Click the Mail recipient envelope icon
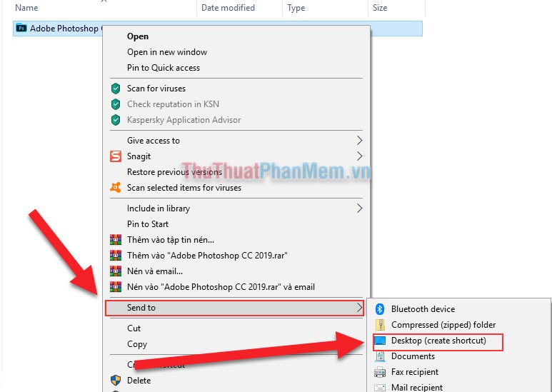Image resolution: width=552 pixels, height=392 pixels. pos(380,388)
